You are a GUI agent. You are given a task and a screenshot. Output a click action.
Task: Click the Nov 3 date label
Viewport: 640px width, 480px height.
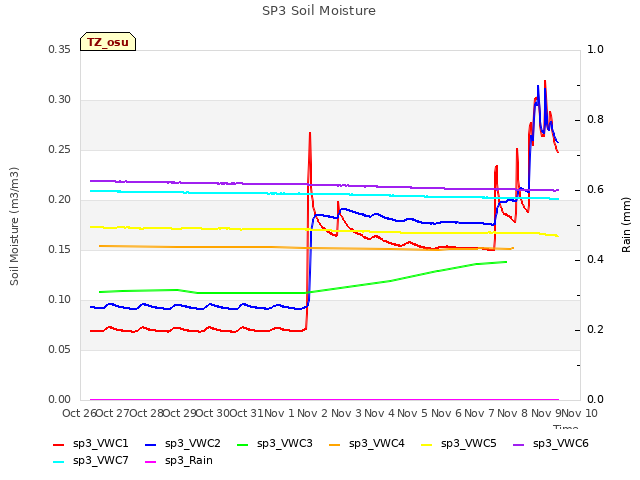point(346,414)
